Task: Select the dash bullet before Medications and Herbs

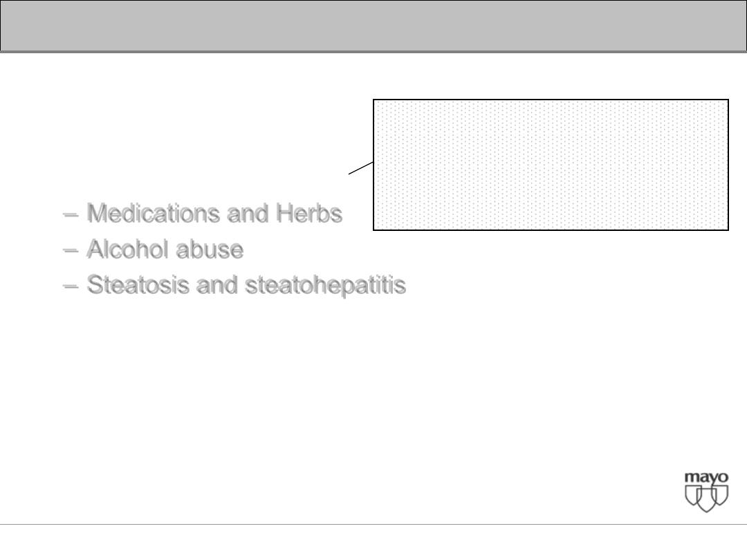Action: point(71,215)
